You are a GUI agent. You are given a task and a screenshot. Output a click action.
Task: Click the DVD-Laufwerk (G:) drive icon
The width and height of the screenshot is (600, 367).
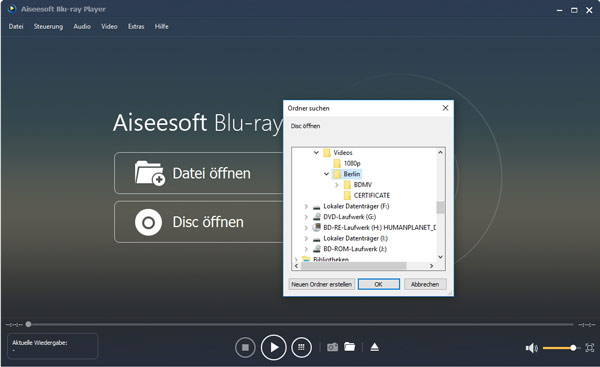tap(316, 217)
